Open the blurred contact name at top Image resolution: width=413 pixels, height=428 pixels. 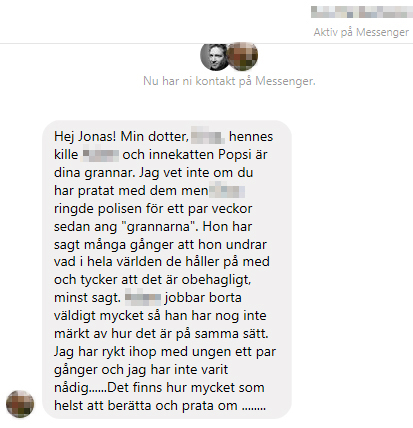point(362,12)
